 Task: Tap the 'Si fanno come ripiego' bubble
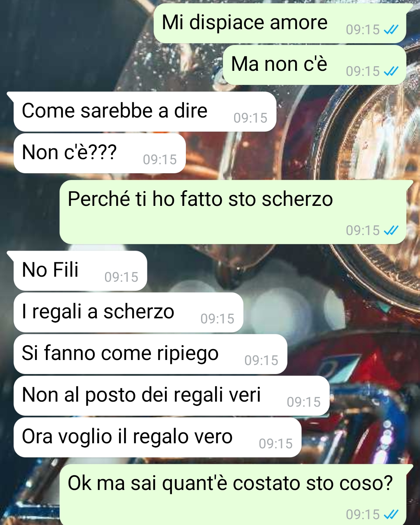click(x=150, y=354)
